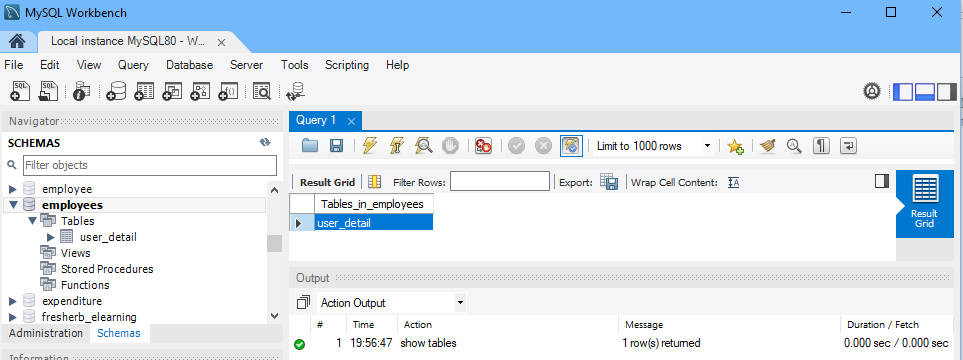Viewport: 963px width, 360px height.
Task: Create a new stored procedure icon
Action: point(200,91)
